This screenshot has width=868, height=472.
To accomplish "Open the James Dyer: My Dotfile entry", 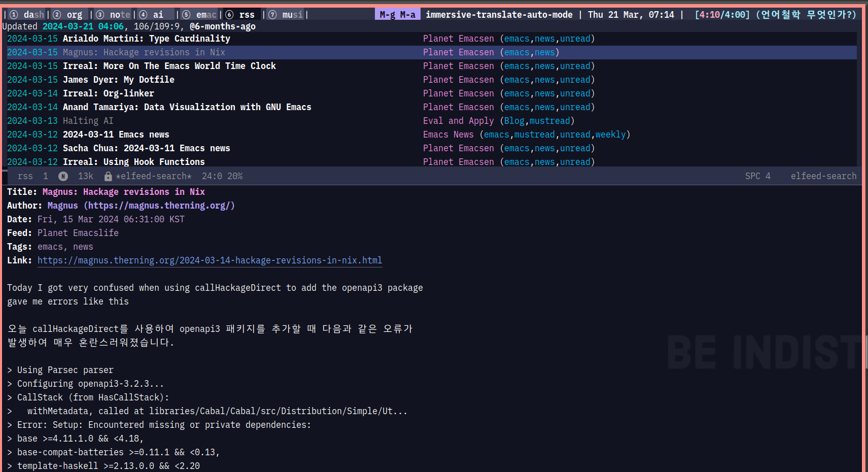I will (119, 80).
